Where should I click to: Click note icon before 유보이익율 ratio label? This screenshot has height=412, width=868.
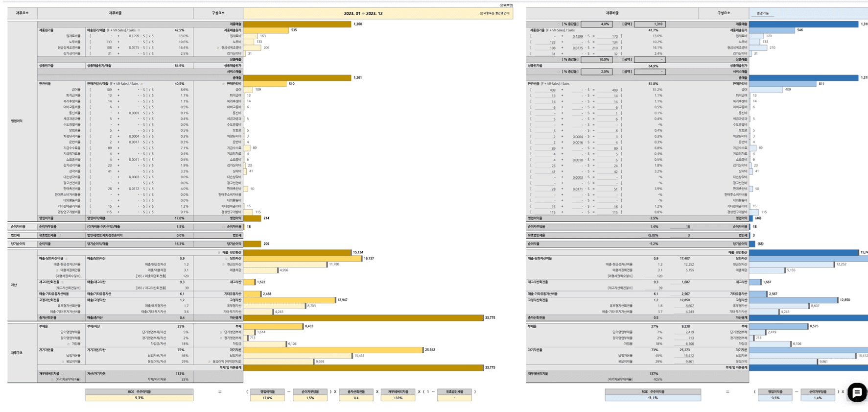[62, 362]
